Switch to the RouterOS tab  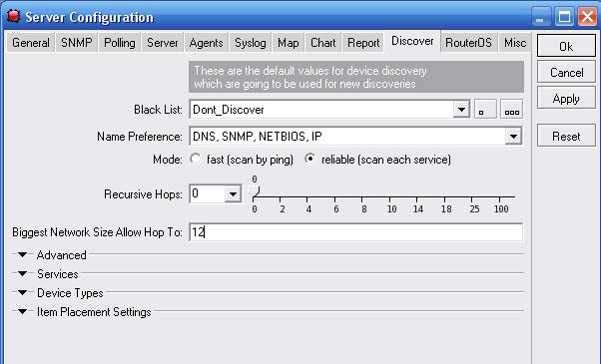click(468, 43)
